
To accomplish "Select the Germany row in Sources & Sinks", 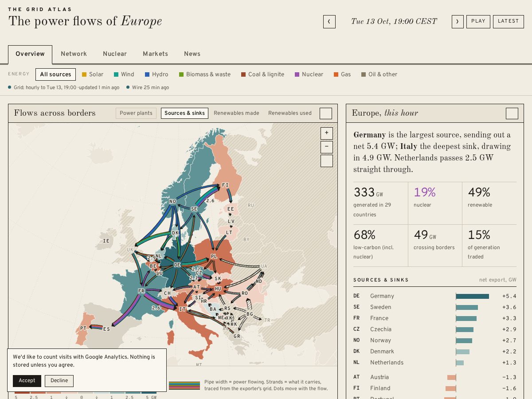I will coord(435,296).
